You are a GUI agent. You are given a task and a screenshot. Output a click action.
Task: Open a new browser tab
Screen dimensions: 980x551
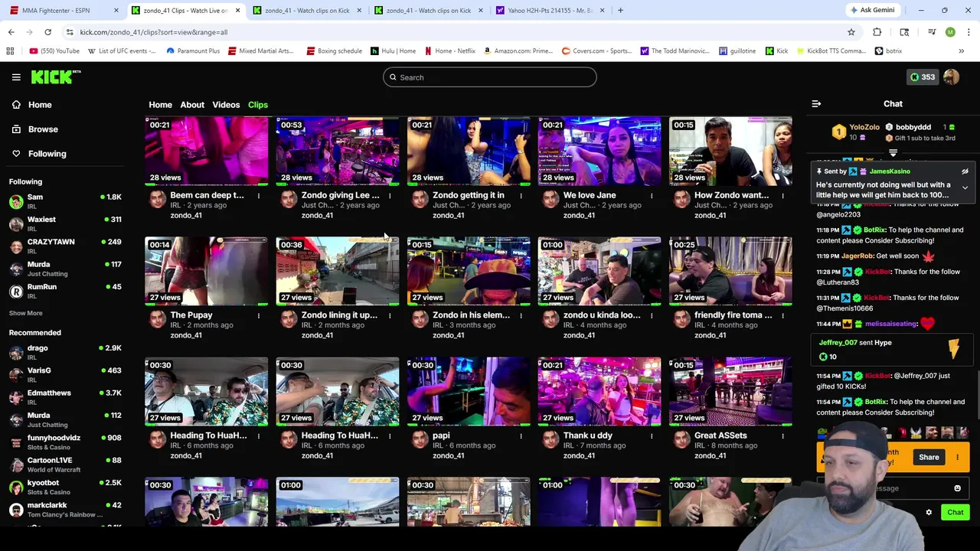(x=620, y=10)
